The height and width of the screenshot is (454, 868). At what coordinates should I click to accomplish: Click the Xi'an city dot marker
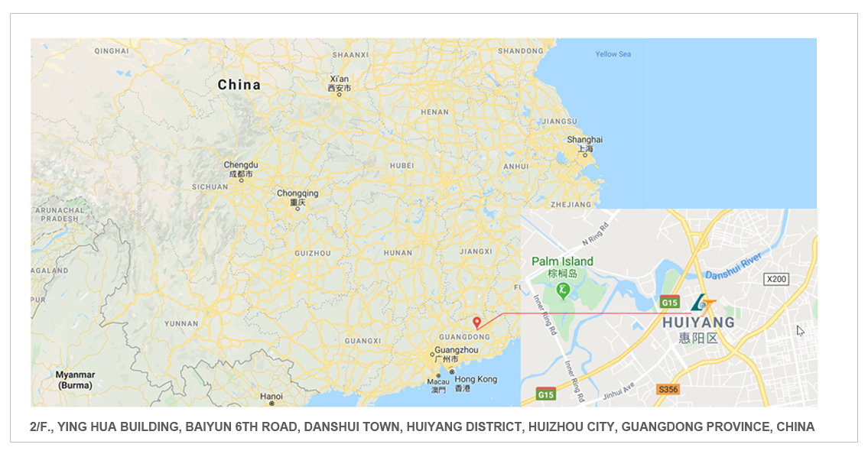coord(340,95)
